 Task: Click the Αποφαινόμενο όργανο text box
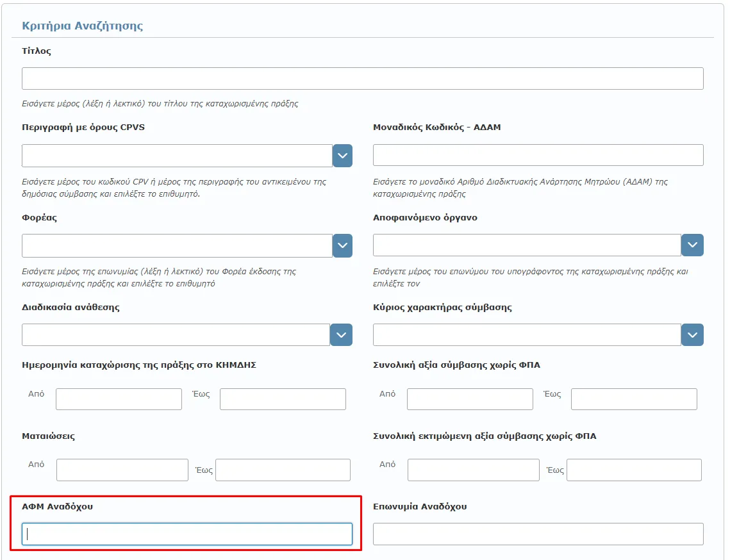527,245
